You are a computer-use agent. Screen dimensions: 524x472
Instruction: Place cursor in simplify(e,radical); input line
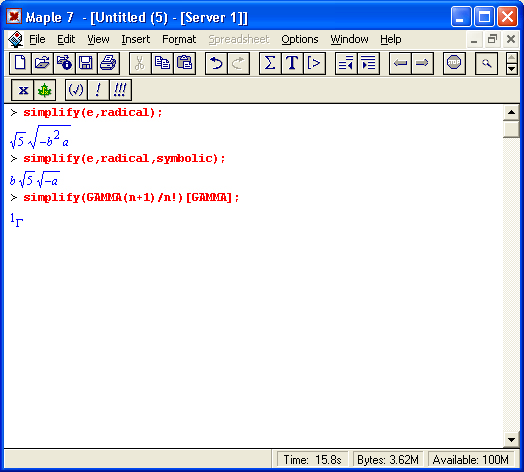pos(93,113)
